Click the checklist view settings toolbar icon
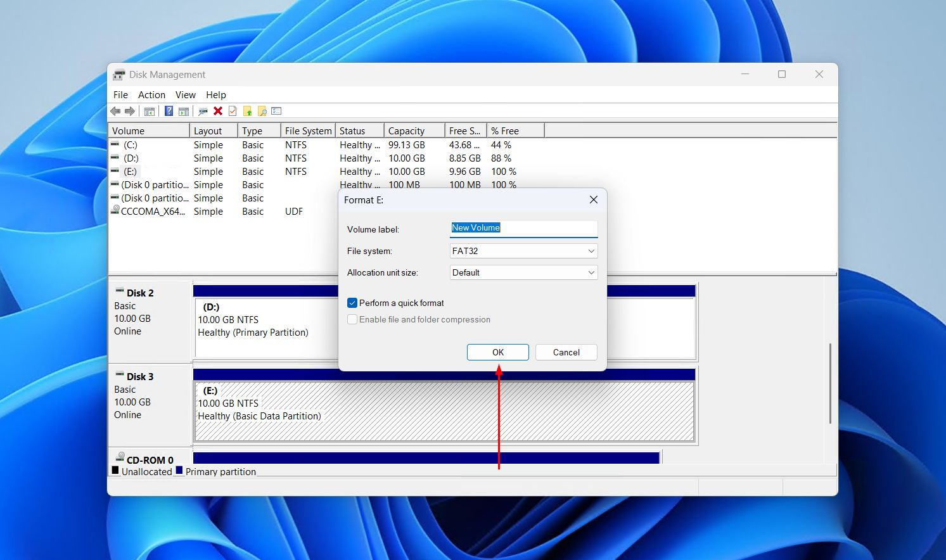946x560 pixels. point(276,111)
